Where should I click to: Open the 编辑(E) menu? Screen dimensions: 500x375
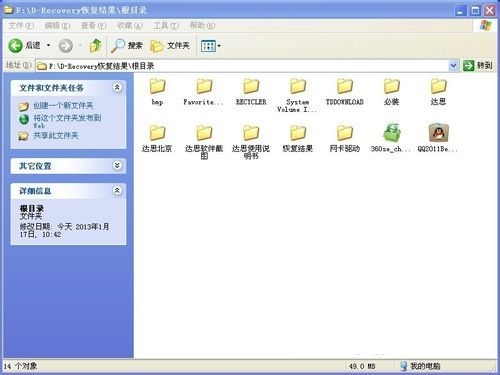[x=57, y=25]
